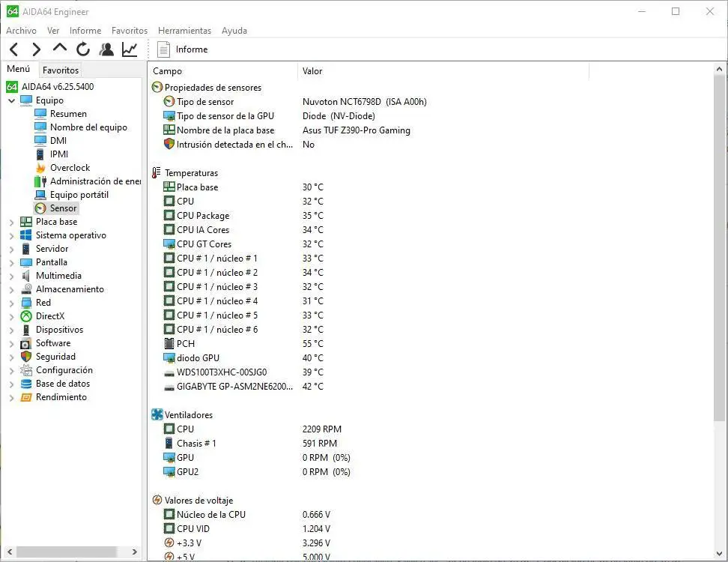Open the user profile toolbar icon
Viewport: 728px width, 562px height.
click(x=106, y=49)
